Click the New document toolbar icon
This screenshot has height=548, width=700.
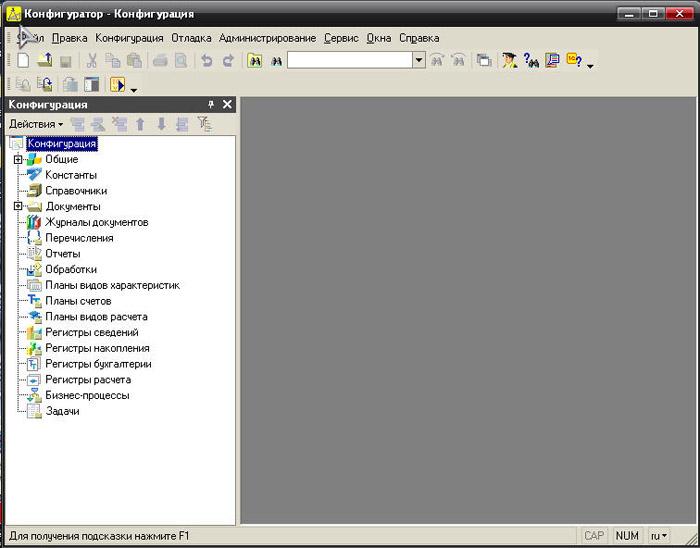pos(23,61)
